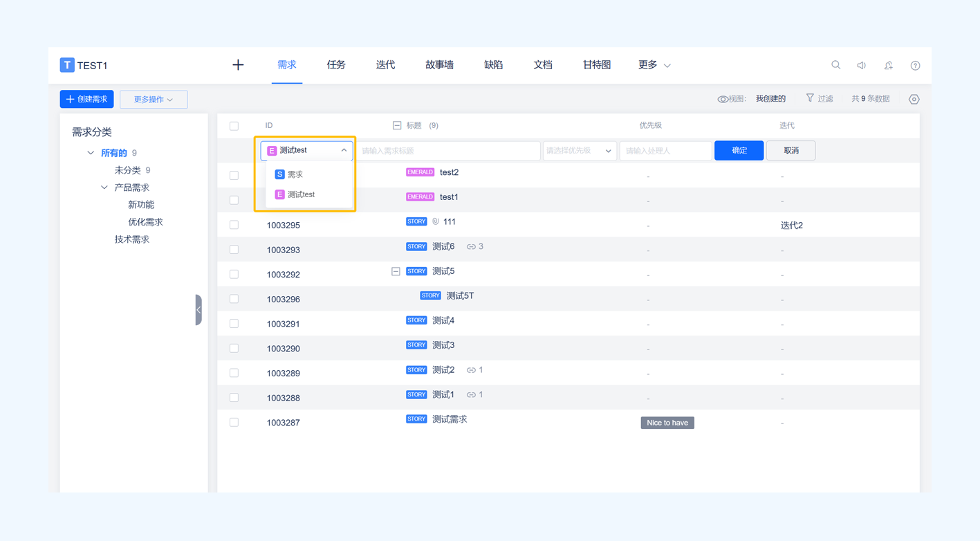Click the EMERALD badge on test2
The height and width of the screenshot is (541, 980).
(x=420, y=172)
